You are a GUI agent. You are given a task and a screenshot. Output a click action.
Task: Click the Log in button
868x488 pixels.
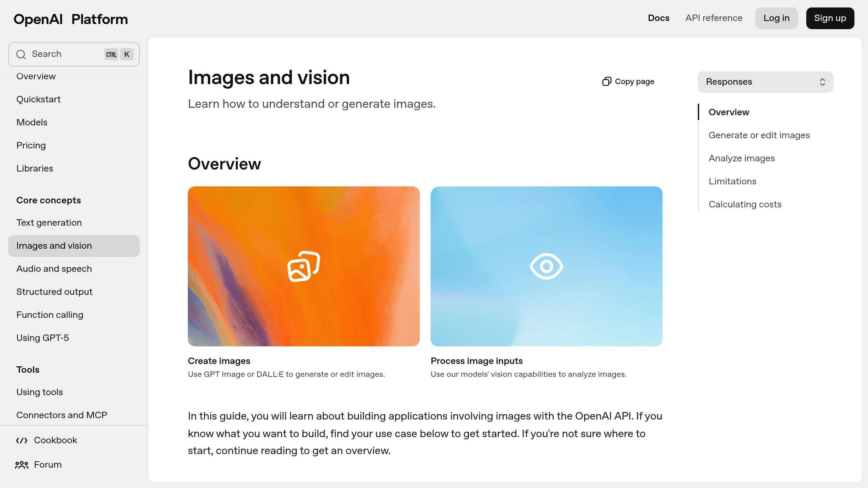(776, 18)
